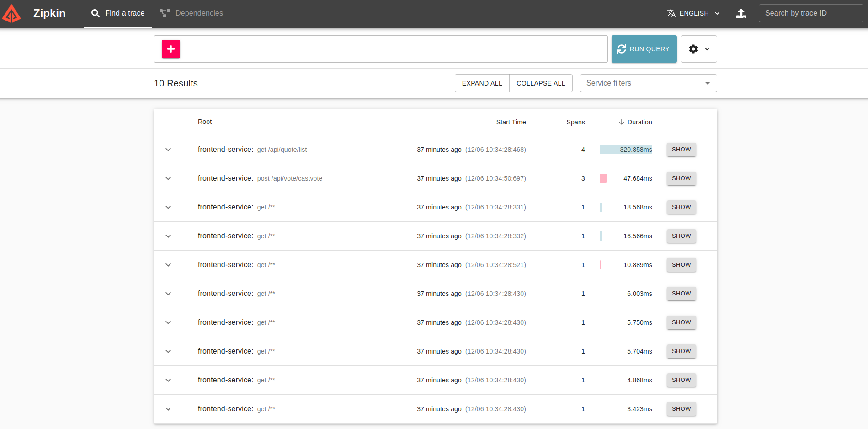The image size is (868, 429).
Task: Open the Service filters dropdown
Action: 648,83
